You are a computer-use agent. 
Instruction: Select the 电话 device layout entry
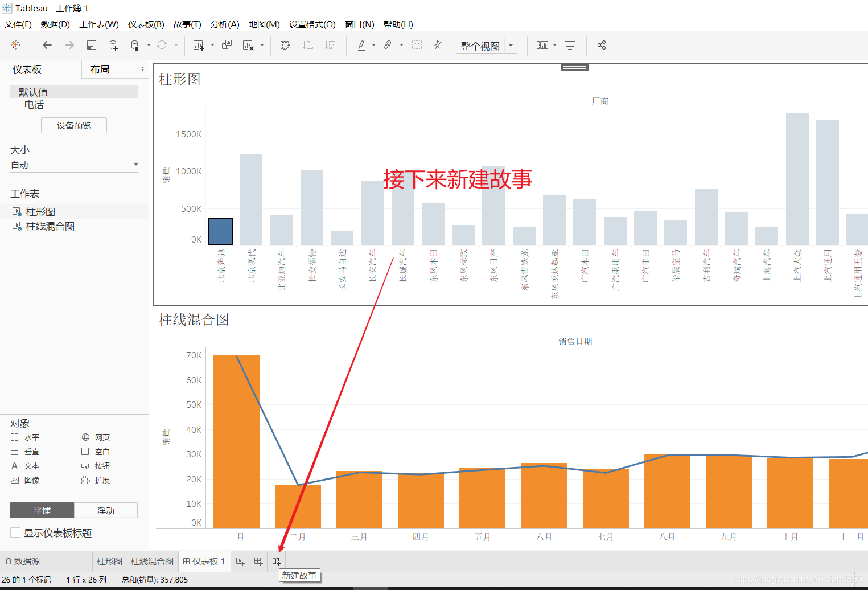pyautogui.click(x=34, y=105)
